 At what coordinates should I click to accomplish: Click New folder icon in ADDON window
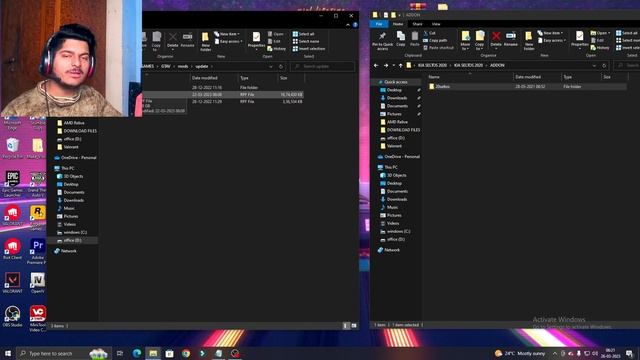[x=529, y=41]
